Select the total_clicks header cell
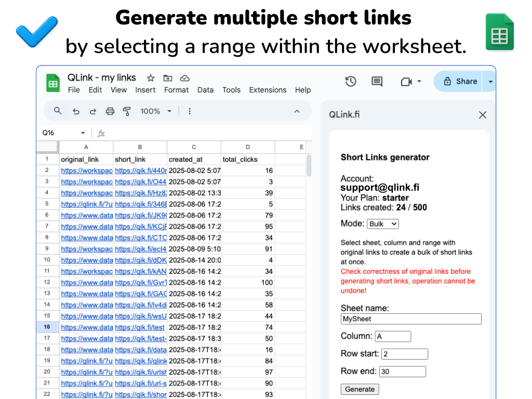Screen dimensions: 532x399 click(x=248, y=159)
